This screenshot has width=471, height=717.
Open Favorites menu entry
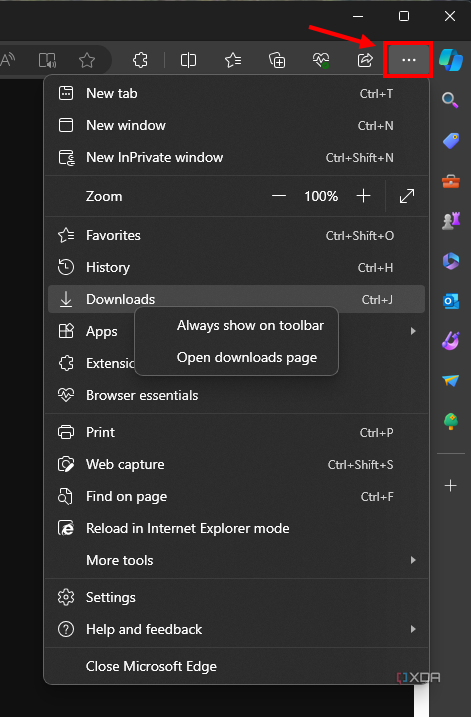[x=236, y=235]
